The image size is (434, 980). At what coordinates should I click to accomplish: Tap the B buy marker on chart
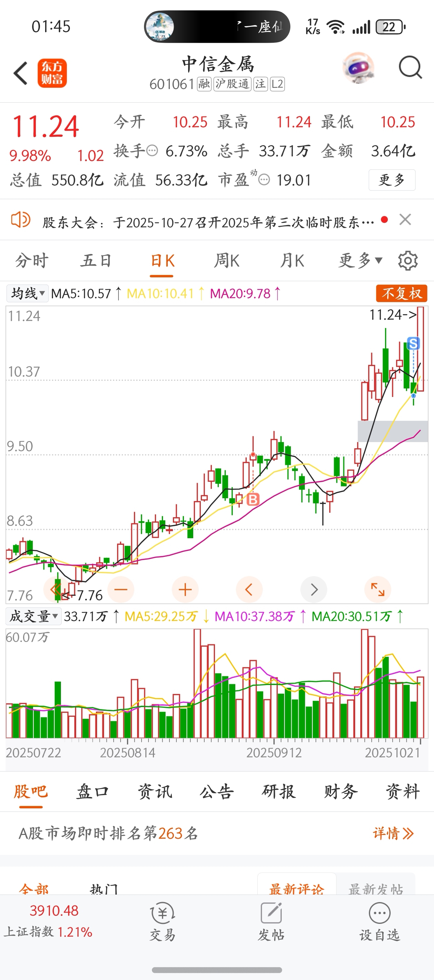(x=253, y=499)
